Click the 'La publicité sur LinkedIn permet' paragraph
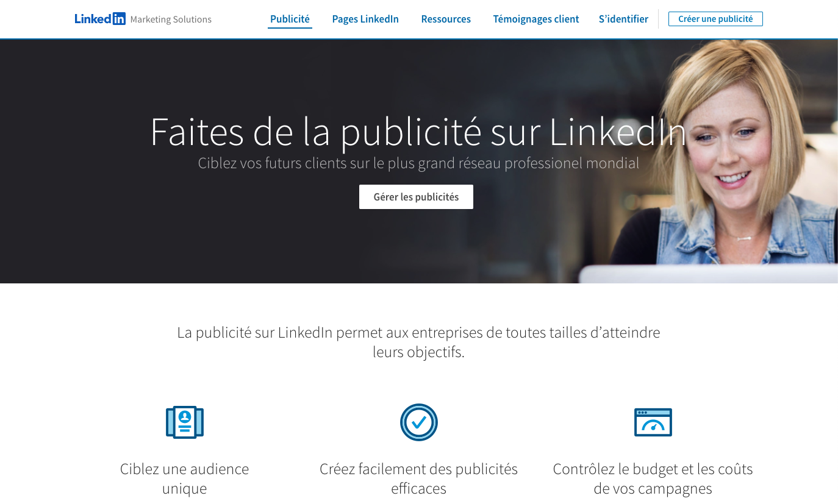Image resolution: width=838 pixels, height=504 pixels. [418, 342]
